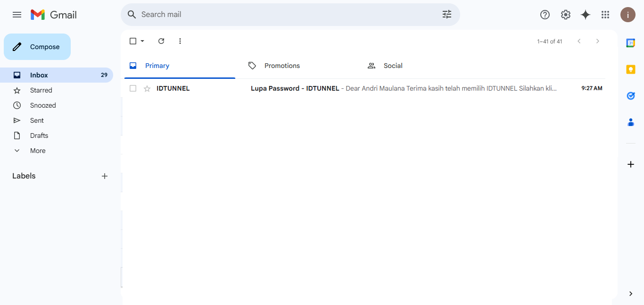Open the More options three-dot menu
This screenshot has height=305, width=644.
coord(180,41)
